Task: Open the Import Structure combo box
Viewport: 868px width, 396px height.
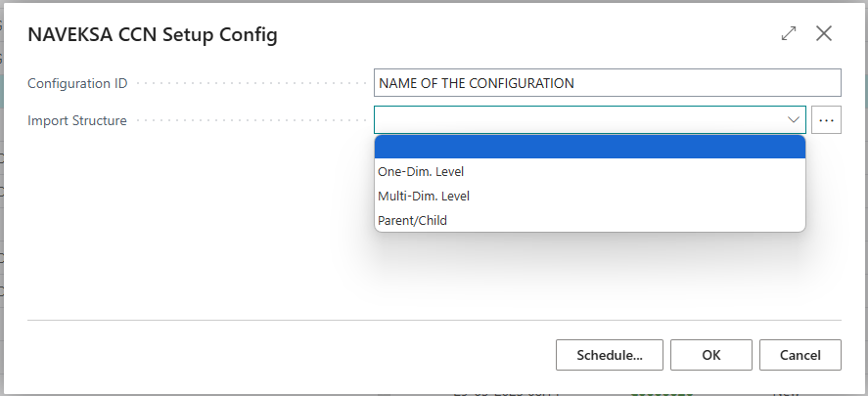Action: pos(579,120)
